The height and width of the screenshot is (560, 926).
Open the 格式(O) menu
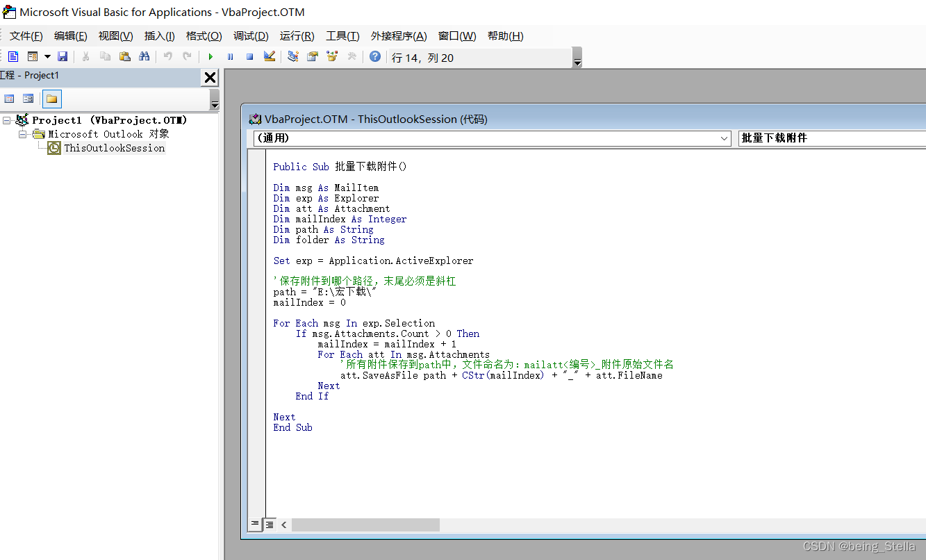coord(204,36)
